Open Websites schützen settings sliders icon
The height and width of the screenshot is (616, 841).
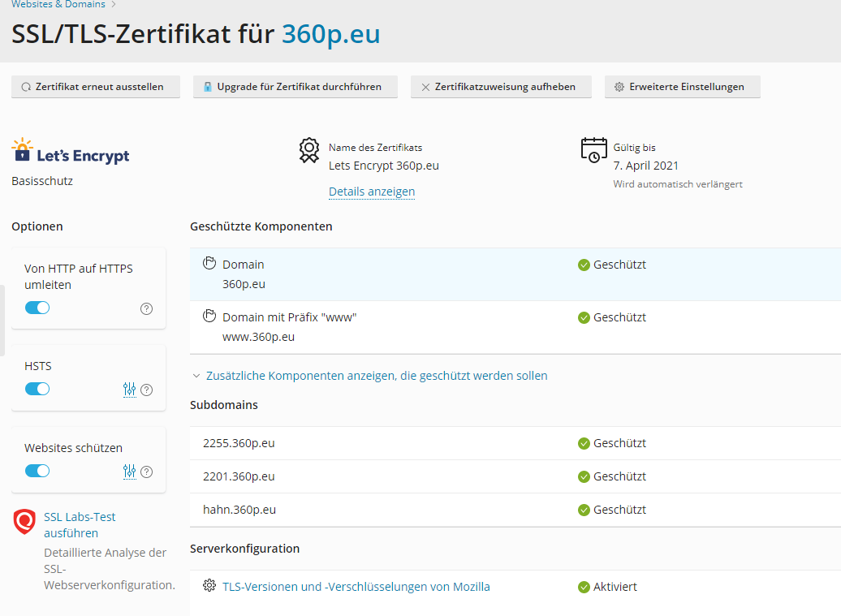[129, 472]
